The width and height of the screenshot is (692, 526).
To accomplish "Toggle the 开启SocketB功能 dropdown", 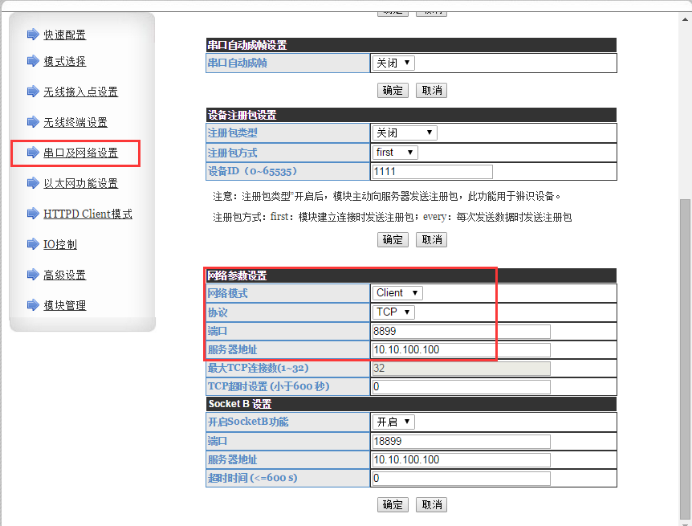I will [393, 422].
